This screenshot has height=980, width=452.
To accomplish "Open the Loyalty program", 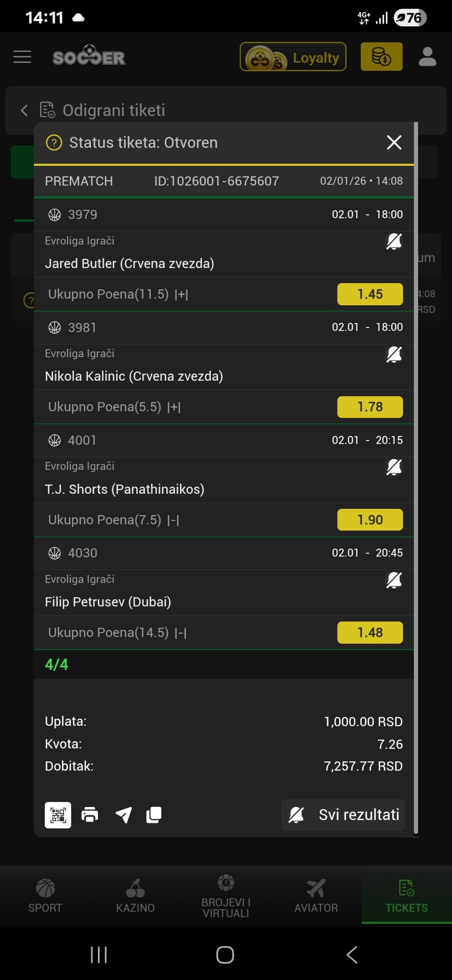I will [x=293, y=57].
